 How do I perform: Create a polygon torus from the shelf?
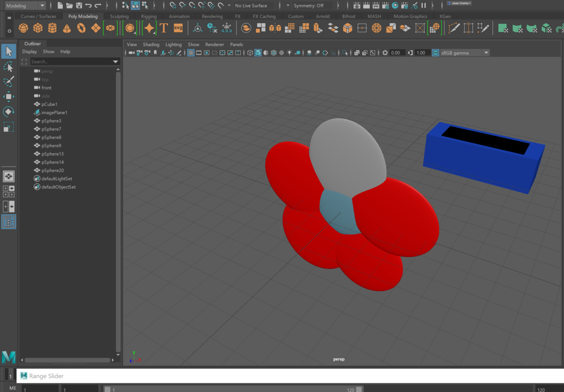pos(81,28)
